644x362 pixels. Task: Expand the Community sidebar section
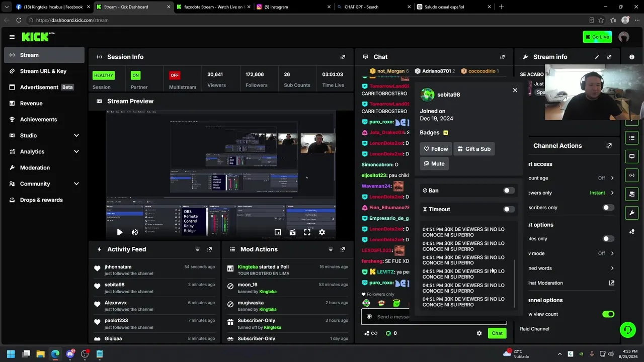click(76, 184)
